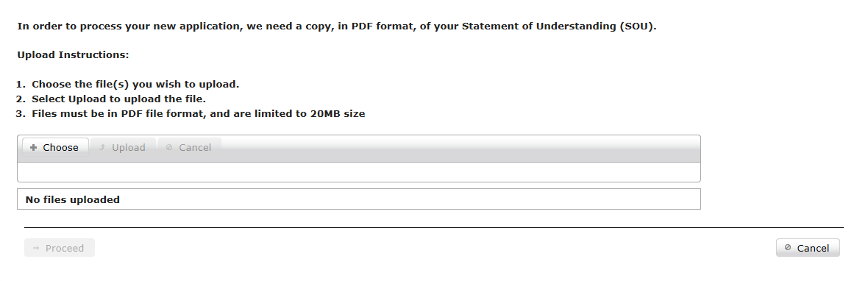Click the circle-slash icon beside the Upload button

click(169, 147)
